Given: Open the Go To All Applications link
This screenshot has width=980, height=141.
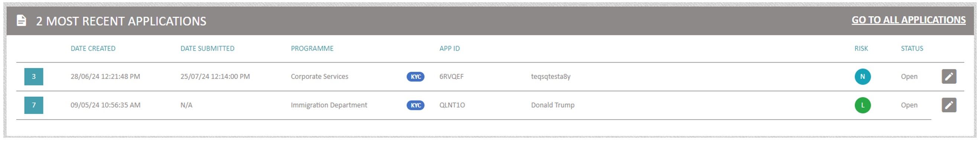Looking at the screenshot, I should tap(908, 20).
